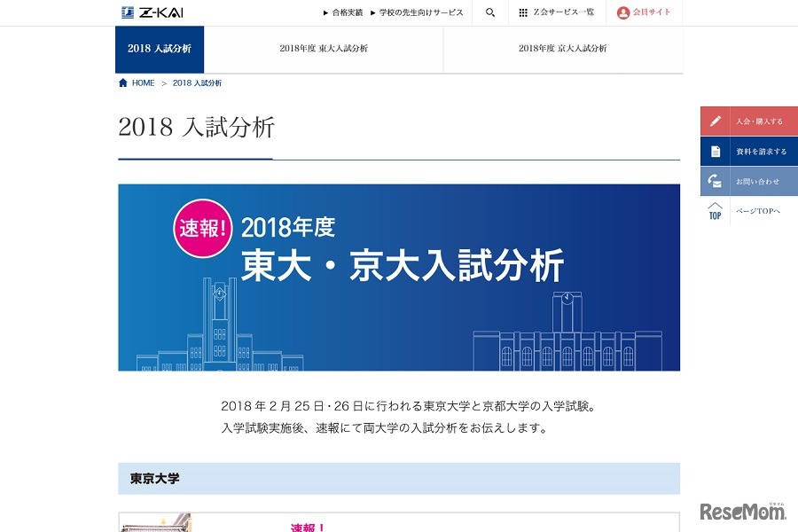Click the Z-KAI logo in the header
This screenshot has height=532, width=798.
(153, 12)
